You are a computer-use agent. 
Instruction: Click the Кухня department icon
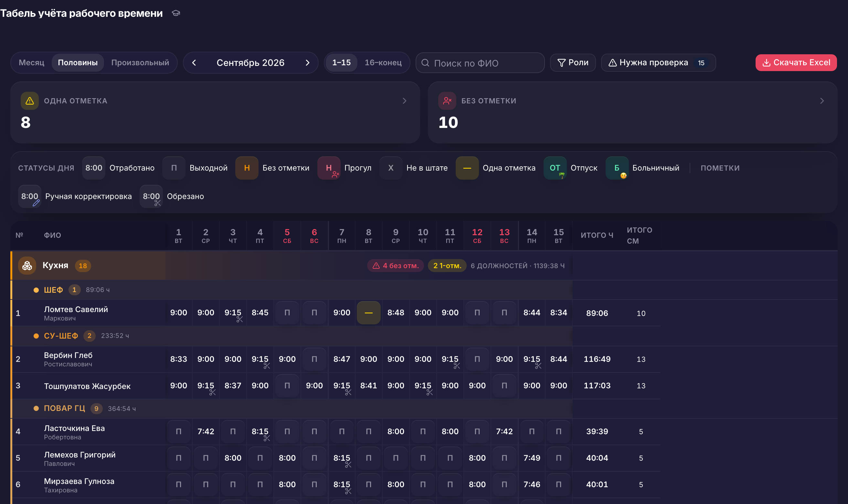pyautogui.click(x=27, y=266)
